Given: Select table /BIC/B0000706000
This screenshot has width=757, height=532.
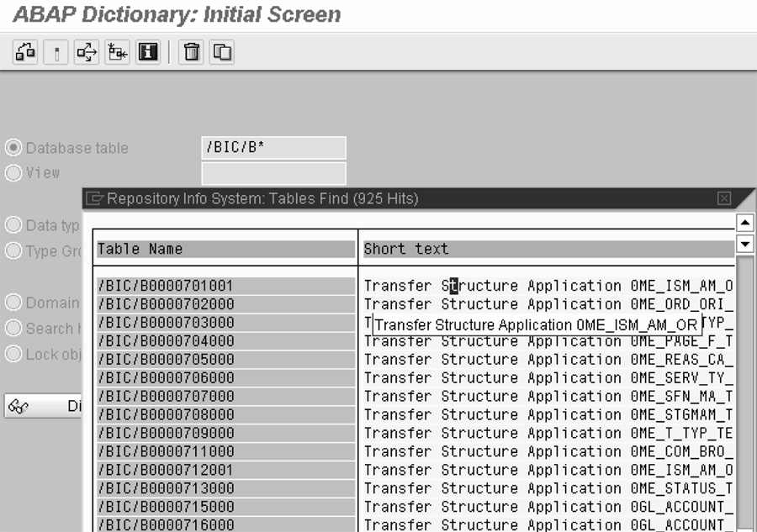Looking at the screenshot, I should [x=226, y=377].
